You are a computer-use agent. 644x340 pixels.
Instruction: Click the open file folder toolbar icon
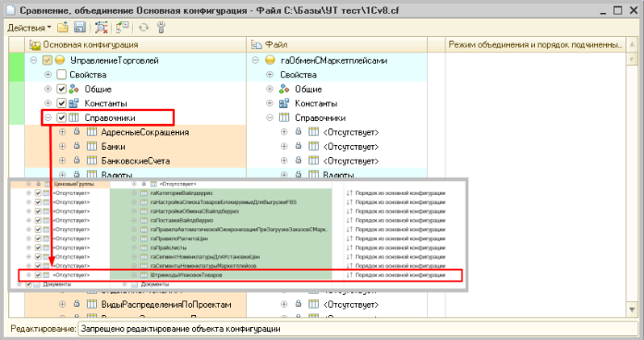63,28
